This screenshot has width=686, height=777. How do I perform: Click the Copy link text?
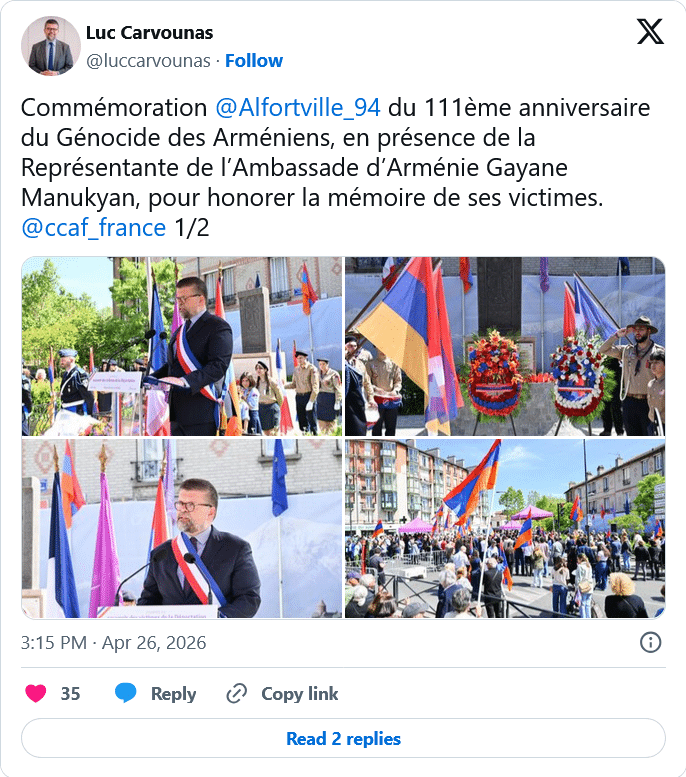click(299, 693)
